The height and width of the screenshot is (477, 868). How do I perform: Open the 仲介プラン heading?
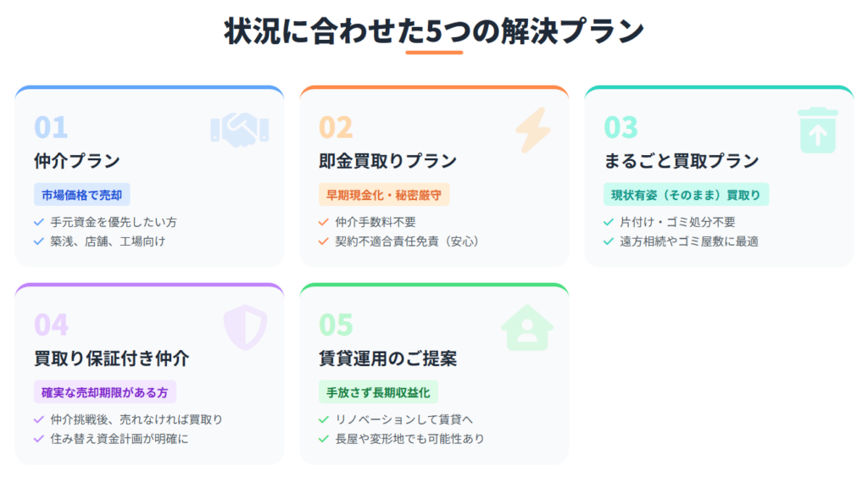(x=77, y=161)
